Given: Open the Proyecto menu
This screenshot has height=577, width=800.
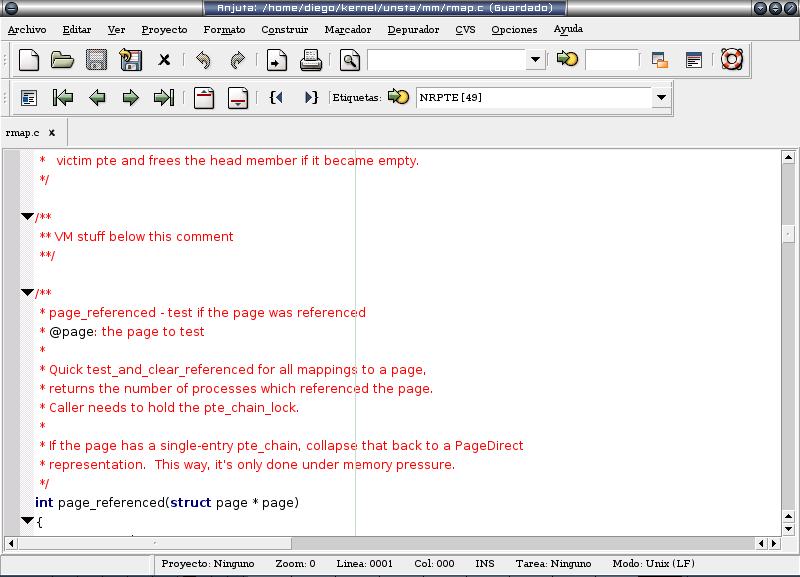Looking at the screenshot, I should [164, 30].
